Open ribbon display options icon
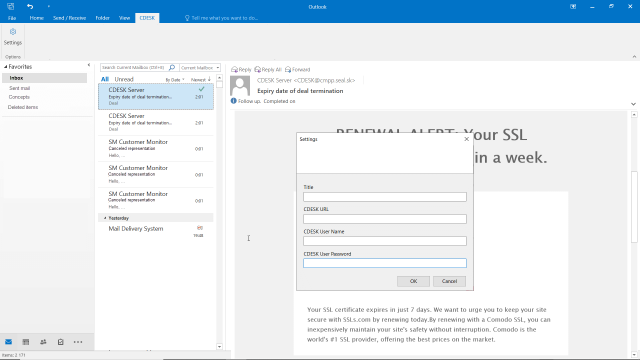This screenshot has height=360, width=640. coord(573,7)
